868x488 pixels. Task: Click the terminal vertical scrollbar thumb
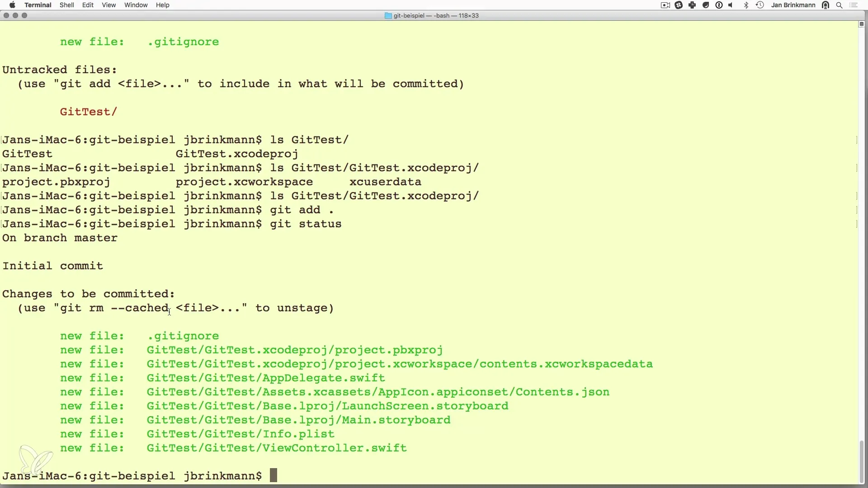(862, 461)
